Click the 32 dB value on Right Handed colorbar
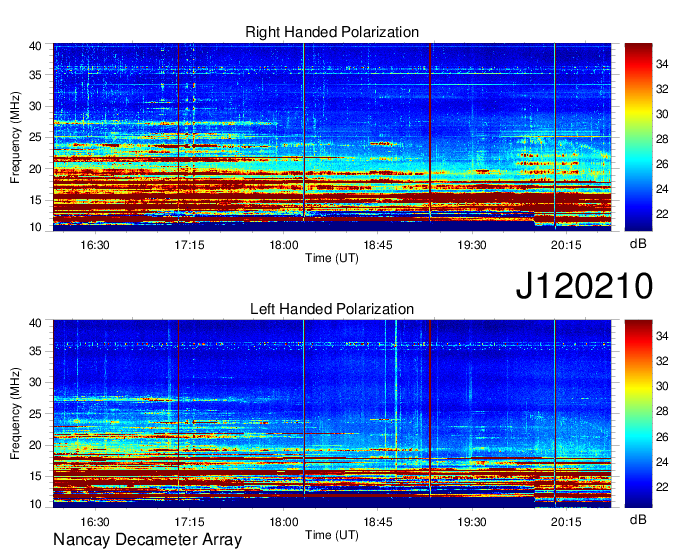The width and height of the screenshot is (680, 552). 662,89
